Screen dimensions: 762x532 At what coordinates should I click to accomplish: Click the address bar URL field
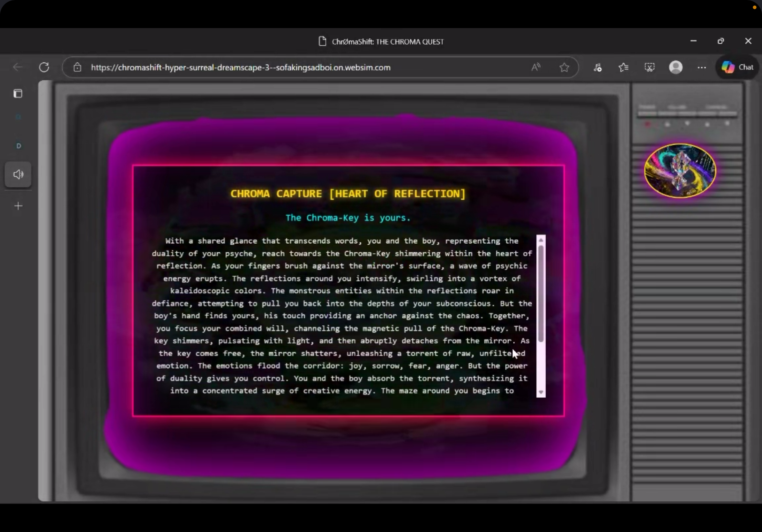pyautogui.click(x=241, y=67)
